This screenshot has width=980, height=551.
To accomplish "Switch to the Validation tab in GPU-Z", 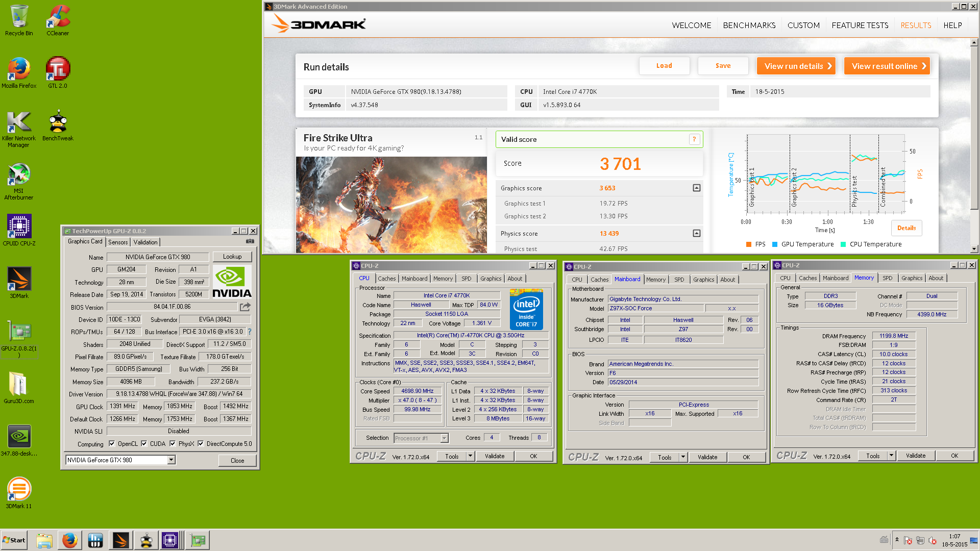I will coord(145,242).
